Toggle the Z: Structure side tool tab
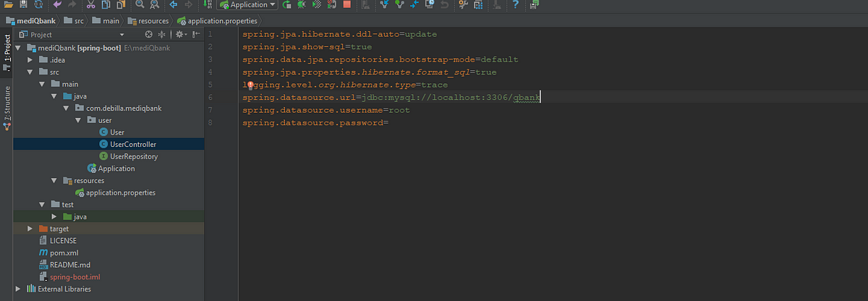The image size is (868, 301). pos(7,110)
